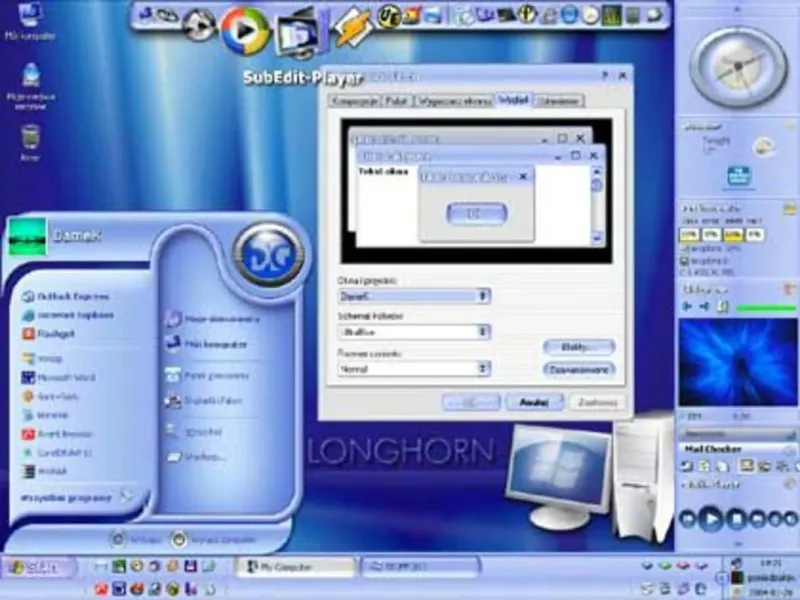
Task: Click the OK button at the dialog bottom
Action: point(471,403)
